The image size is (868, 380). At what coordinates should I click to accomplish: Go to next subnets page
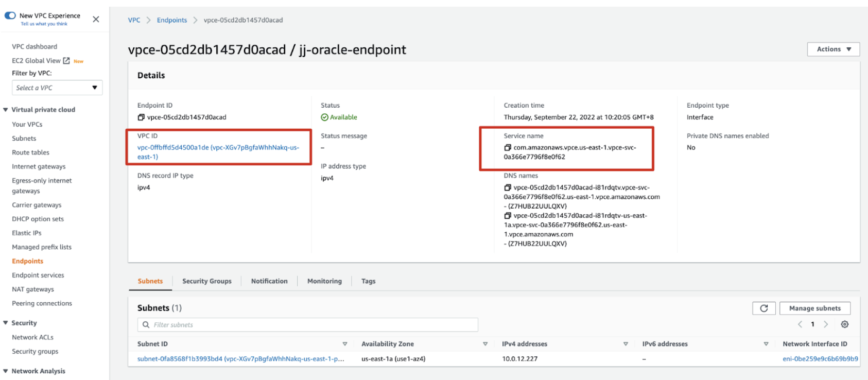[826, 324]
